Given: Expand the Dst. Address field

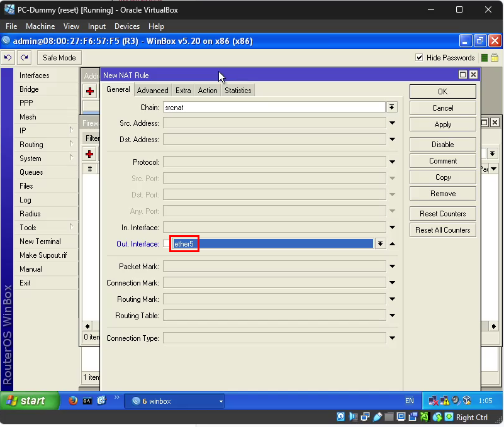Looking at the screenshot, I should point(392,140).
